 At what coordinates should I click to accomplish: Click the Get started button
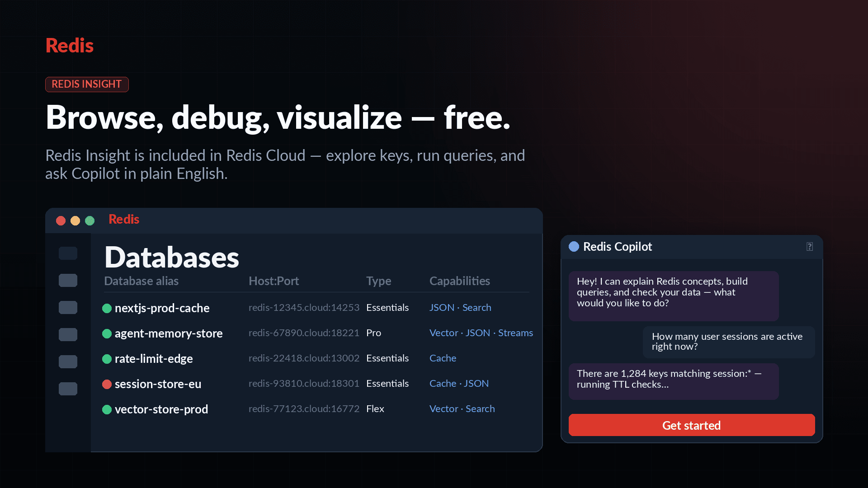(692, 425)
